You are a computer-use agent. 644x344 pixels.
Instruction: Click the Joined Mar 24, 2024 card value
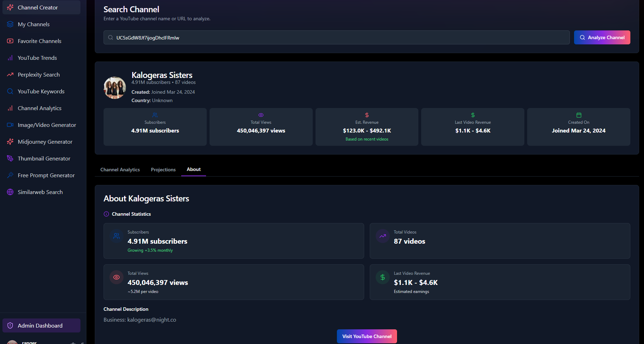[x=579, y=130]
